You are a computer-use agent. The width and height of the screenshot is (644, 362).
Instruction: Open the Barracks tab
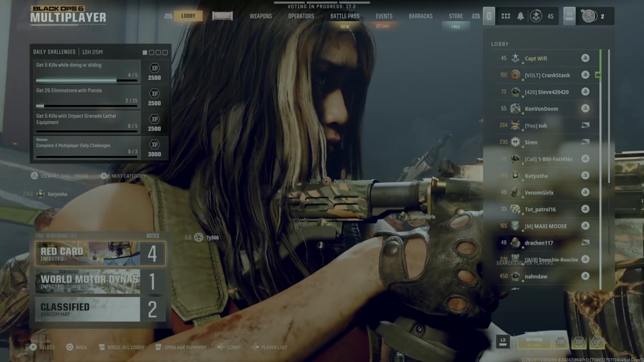pyautogui.click(x=421, y=16)
